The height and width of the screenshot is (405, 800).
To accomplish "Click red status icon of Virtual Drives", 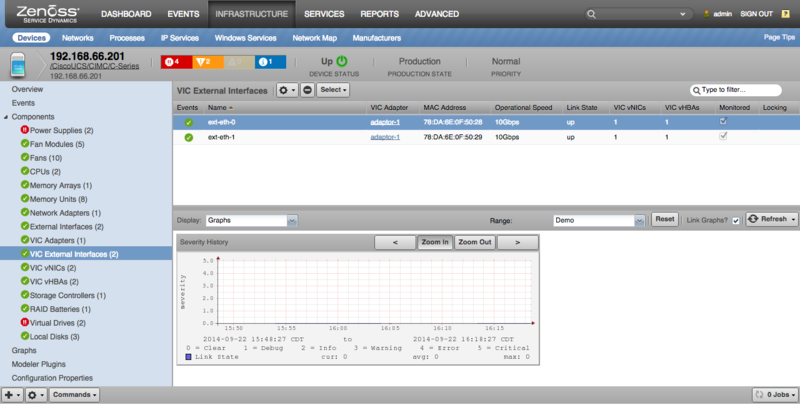I will pyautogui.click(x=24, y=322).
